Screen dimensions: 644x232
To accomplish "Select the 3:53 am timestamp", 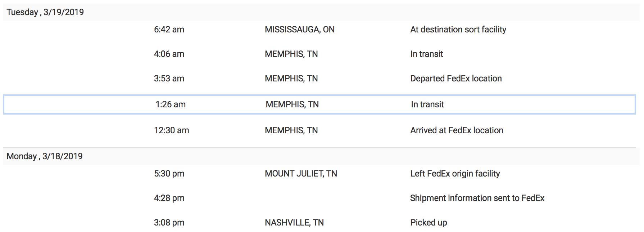I will pyautogui.click(x=169, y=79).
